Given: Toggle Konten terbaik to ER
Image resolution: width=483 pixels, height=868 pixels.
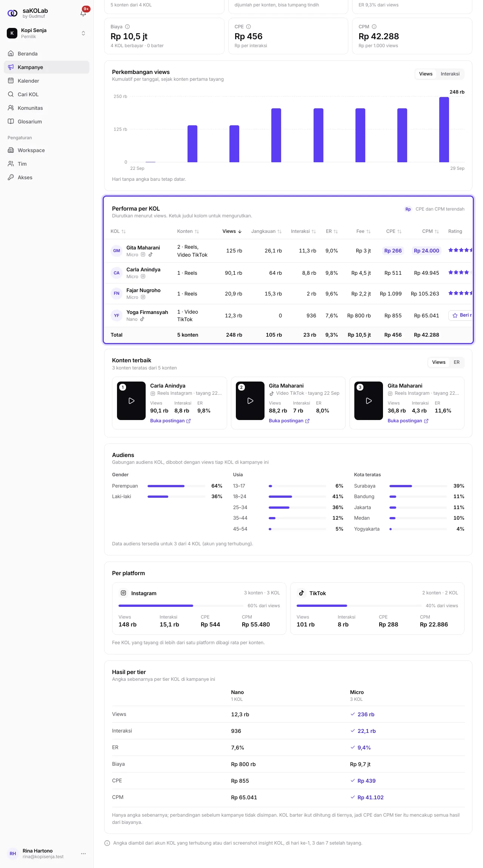Looking at the screenshot, I should point(457,362).
